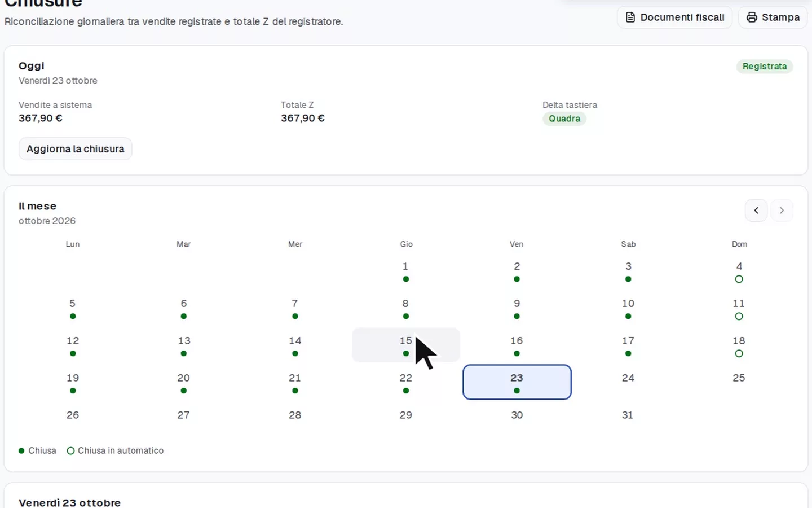Image resolution: width=812 pixels, height=508 pixels.
Task: Select day 19 in the calendar
Action: [73, 382]
